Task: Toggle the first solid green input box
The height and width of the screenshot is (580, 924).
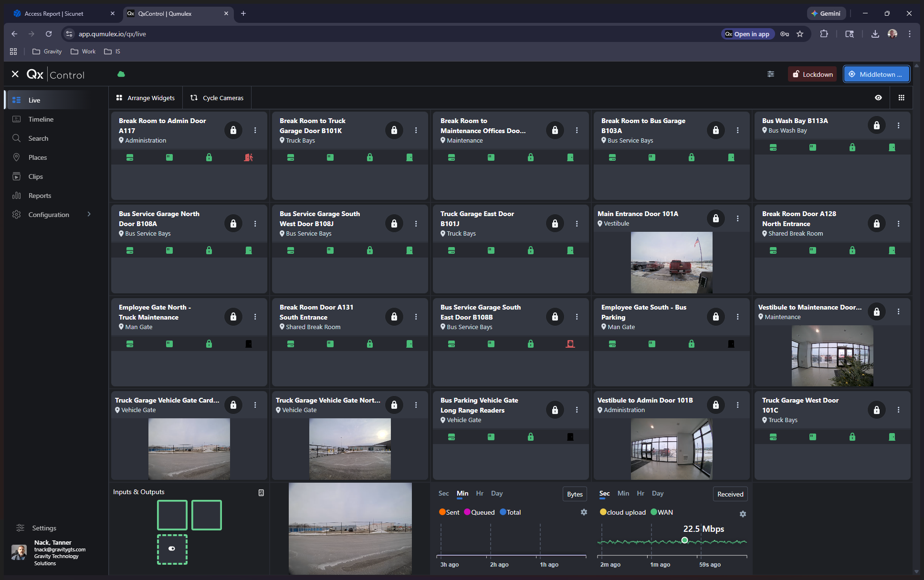Action: click(172, 515)
